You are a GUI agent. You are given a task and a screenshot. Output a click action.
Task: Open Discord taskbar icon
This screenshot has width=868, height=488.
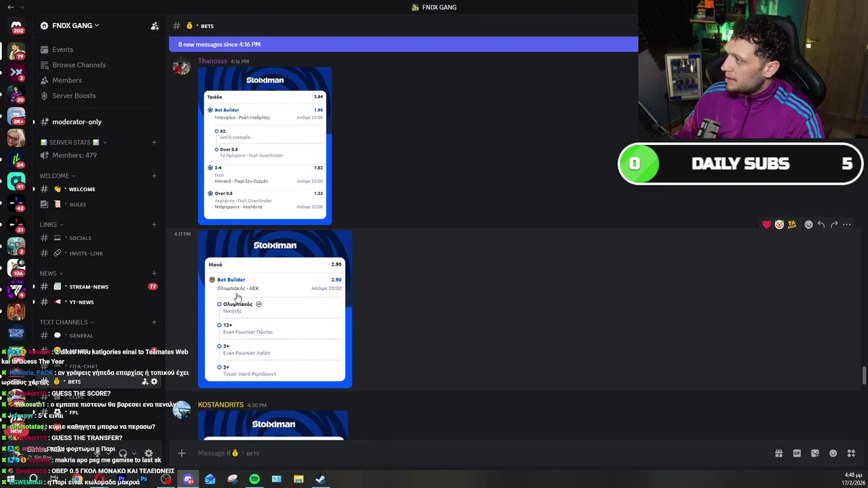(x=189, y=479)
